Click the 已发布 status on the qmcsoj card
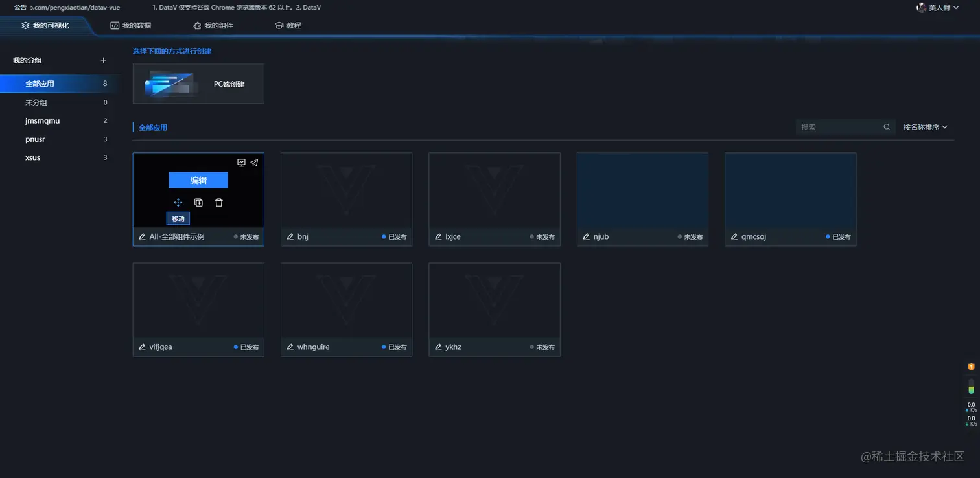Screen dimensions: 980x478 tap(838, 237)
